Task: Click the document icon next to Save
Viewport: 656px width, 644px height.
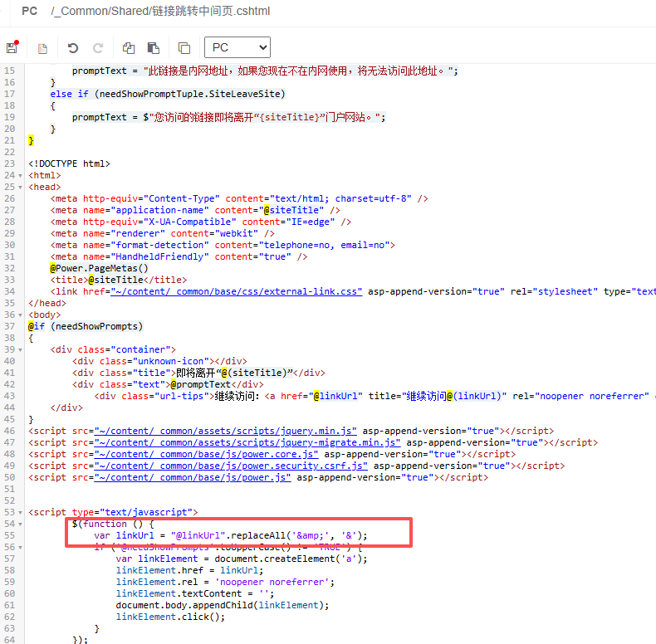Action: click(x=42, y=48)
